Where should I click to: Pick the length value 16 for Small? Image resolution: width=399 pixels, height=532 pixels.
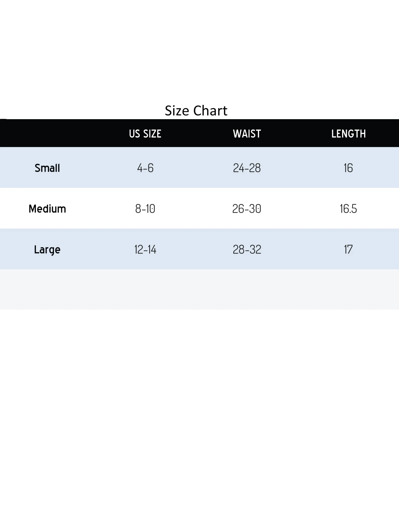coord(348,168)
